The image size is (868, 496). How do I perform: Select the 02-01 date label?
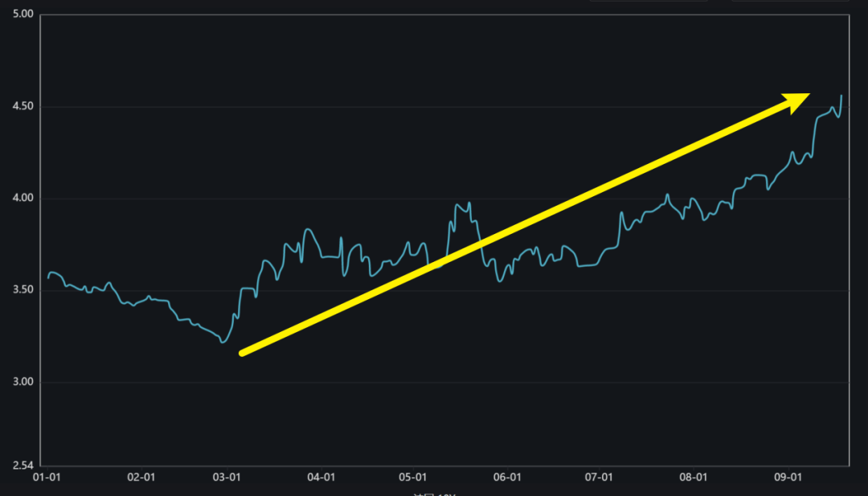tap(141, 478)
